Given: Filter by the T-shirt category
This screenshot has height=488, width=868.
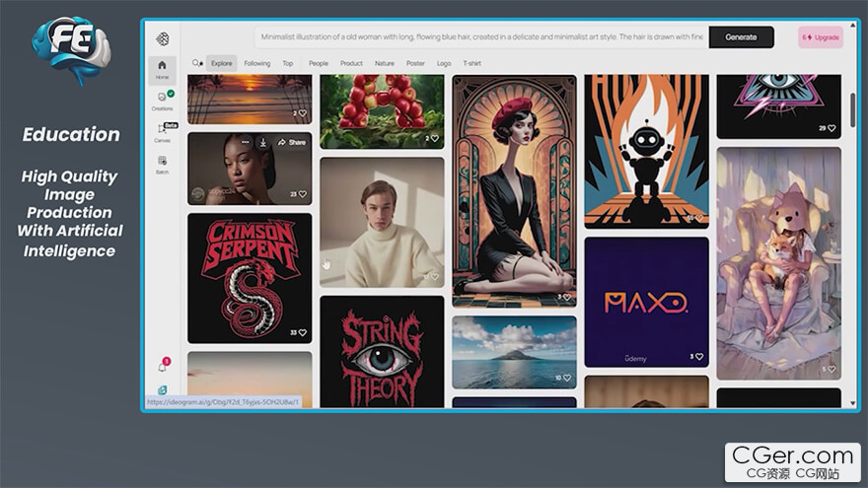Looking at the screenshot, I should click(x=472, y=63).
